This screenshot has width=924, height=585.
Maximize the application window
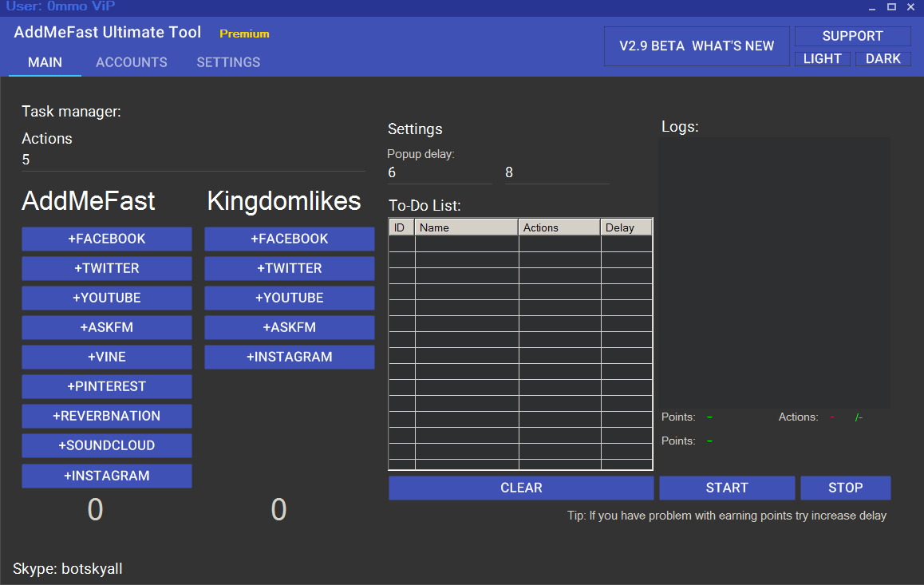point(891,7)
